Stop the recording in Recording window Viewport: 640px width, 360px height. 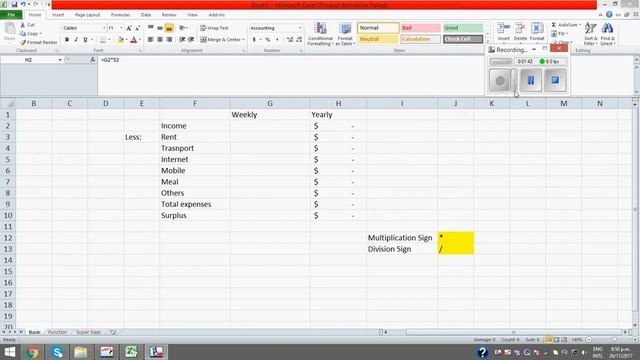click(555, 80)
